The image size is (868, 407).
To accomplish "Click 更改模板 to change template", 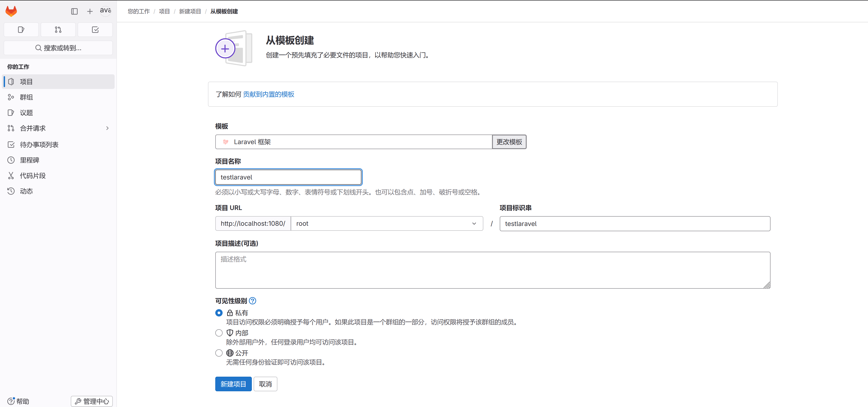I will coord(509,142).
